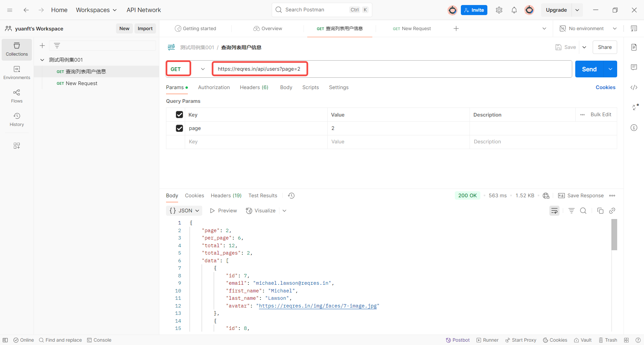Open the help icon in status bar
The image size is (644, 345).
(x=638, y=340)
